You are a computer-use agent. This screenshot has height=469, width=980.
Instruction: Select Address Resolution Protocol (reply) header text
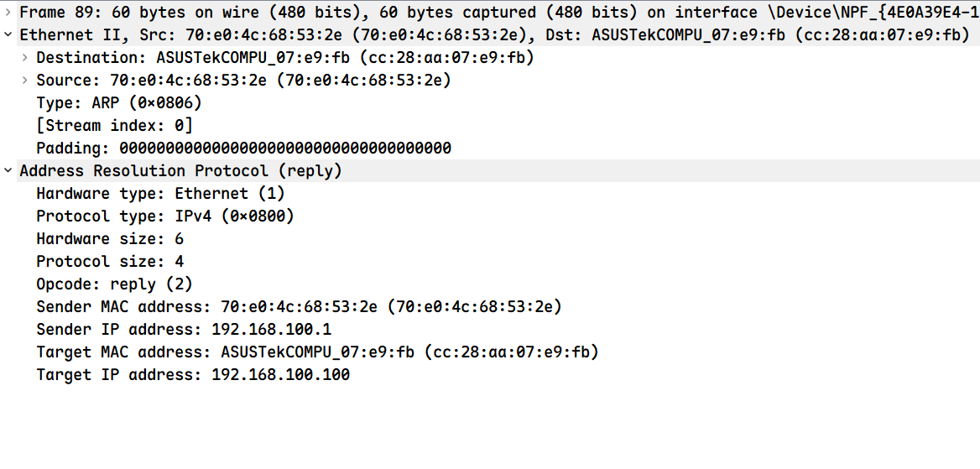[180, 170]
